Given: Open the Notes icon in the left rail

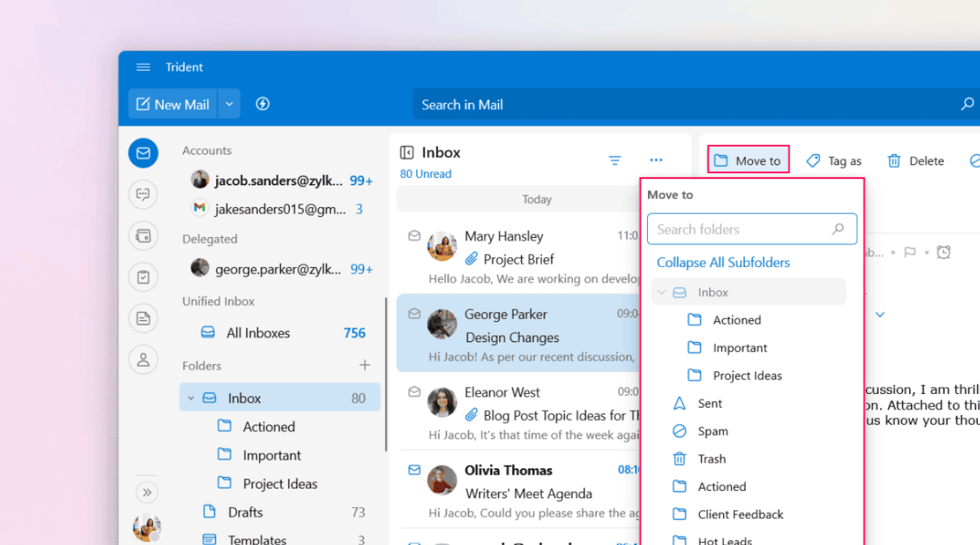Looking at the screenshot, I should (143, 318).
